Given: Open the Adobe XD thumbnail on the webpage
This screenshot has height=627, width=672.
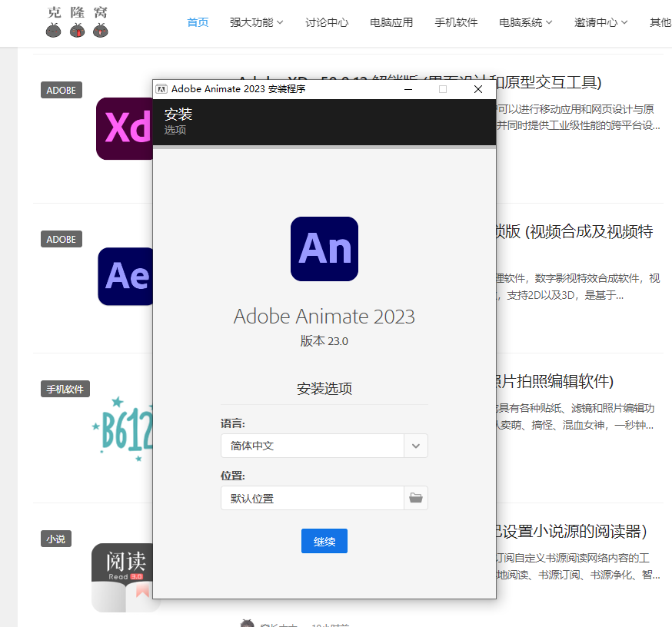Looking at the screenshot, I should [x=125, y=128].
